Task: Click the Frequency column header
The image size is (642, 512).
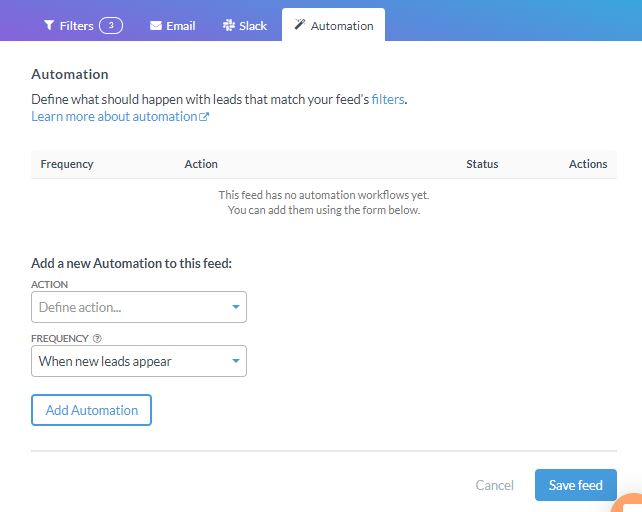Action: point(67,164)
